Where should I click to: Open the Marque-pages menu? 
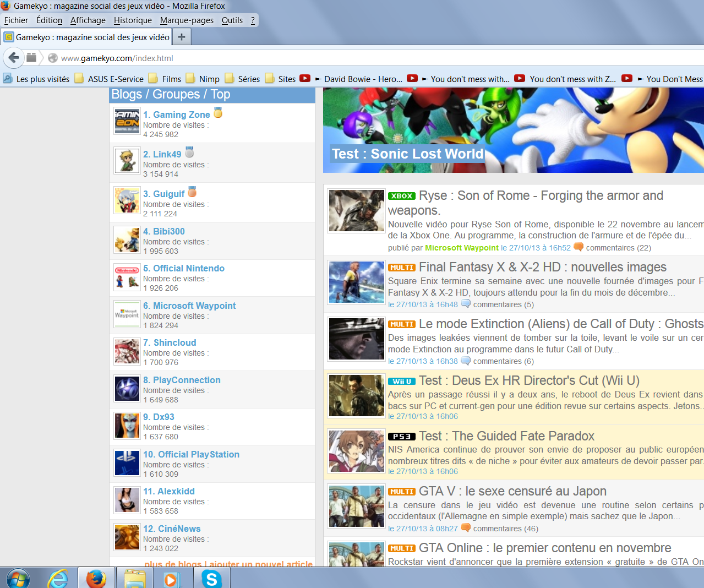pyautogui.click(x=187, y=20)
